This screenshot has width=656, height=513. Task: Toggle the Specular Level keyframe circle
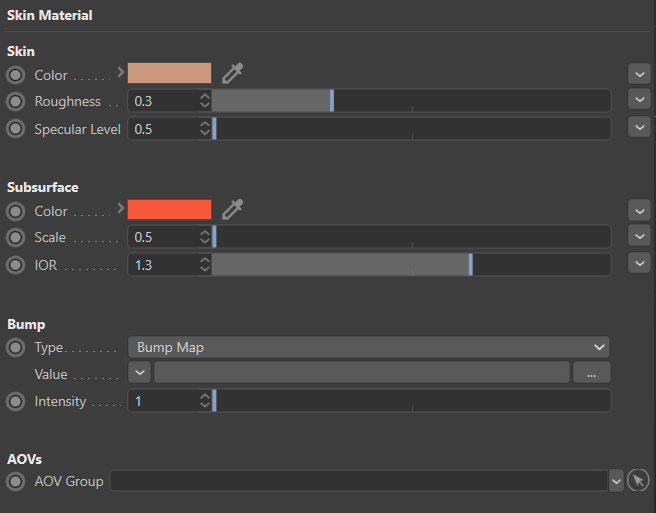15,129
